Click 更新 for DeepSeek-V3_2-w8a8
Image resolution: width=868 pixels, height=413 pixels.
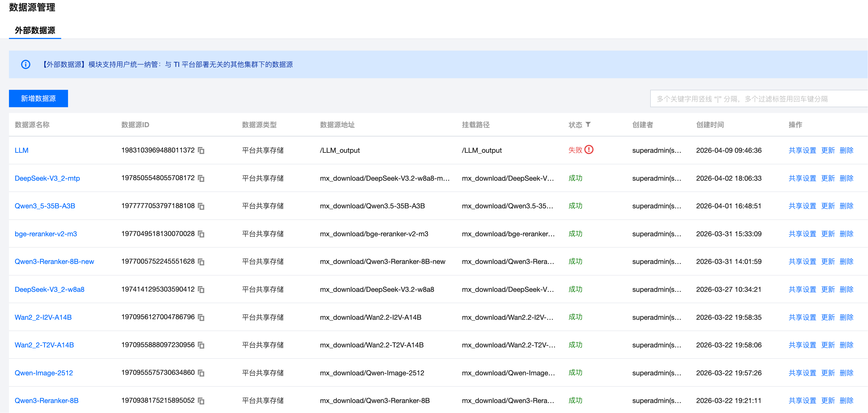(828, 289)
